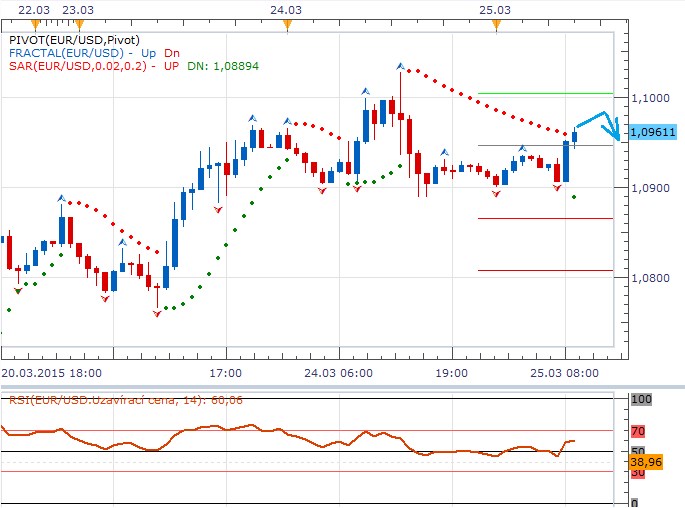The height and width of the screenshot is (508, 685).
Task: Select the leftmost blue fractal up arrow
Action: point(62,198)
